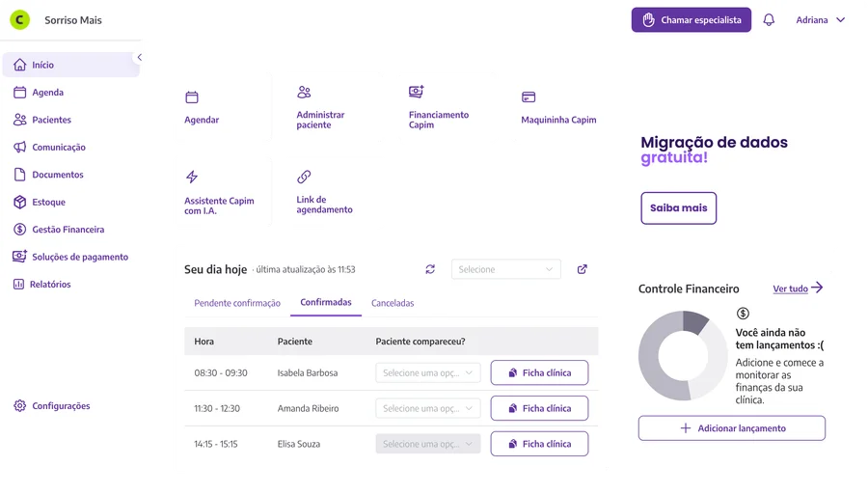Switch to Confirmadas tab

326,302
